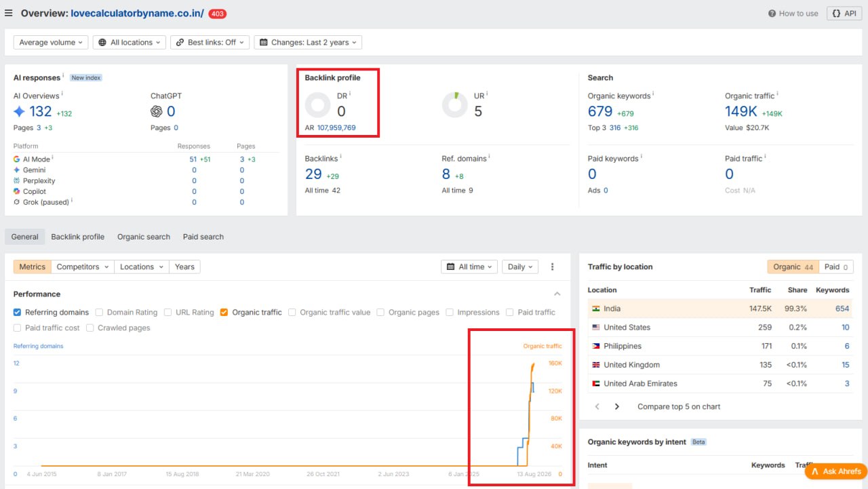Click the Copilot platform icon
Viewport: 868px width, 489px height.
coord(17,192)
